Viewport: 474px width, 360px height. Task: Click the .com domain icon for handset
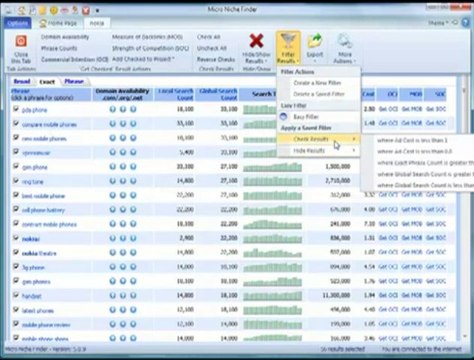(x=113, y=296)
